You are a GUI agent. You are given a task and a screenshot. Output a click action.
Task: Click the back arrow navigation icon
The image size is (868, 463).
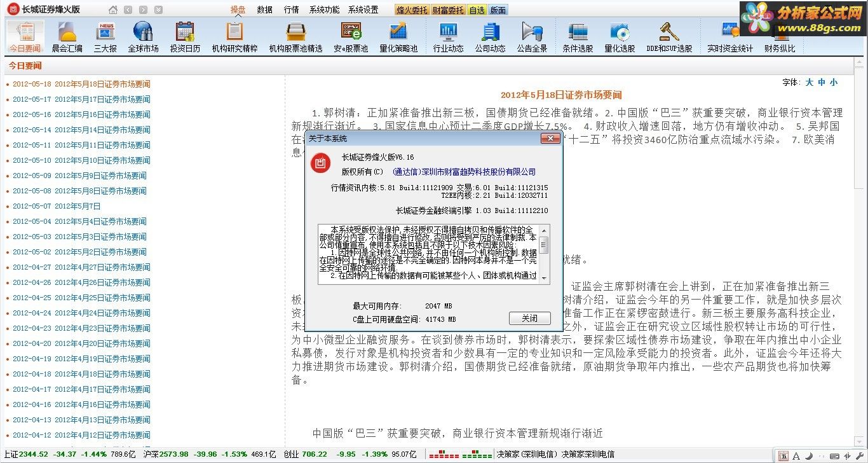coord(128,10)
